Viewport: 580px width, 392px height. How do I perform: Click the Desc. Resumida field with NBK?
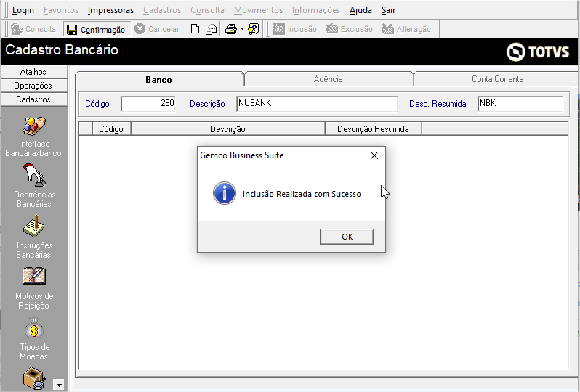520,104
